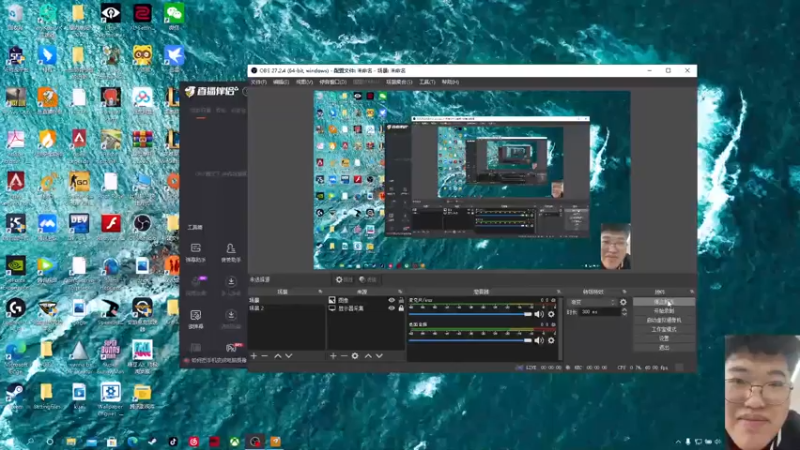Open 麦克风/Aux audio settings gear
Image resolution: width=800 pixels, height=450 pixels.
pyautogui.click(x=551, y=314)
